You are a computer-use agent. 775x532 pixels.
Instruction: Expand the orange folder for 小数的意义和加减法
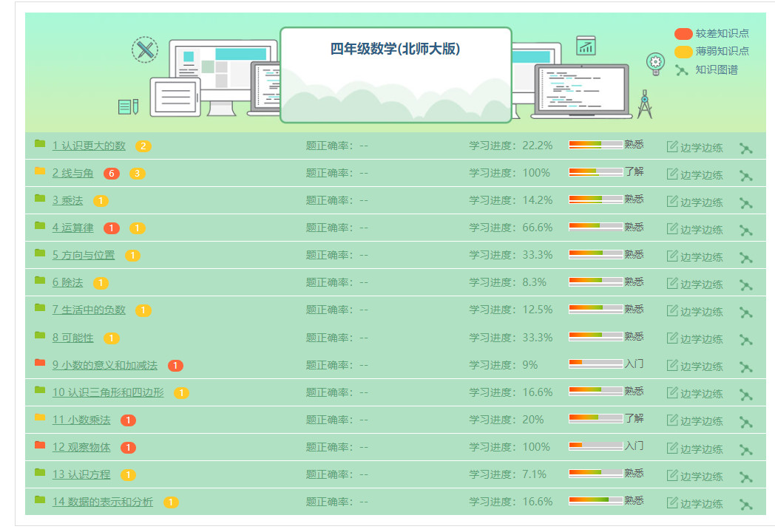click(x=40, y=363)
